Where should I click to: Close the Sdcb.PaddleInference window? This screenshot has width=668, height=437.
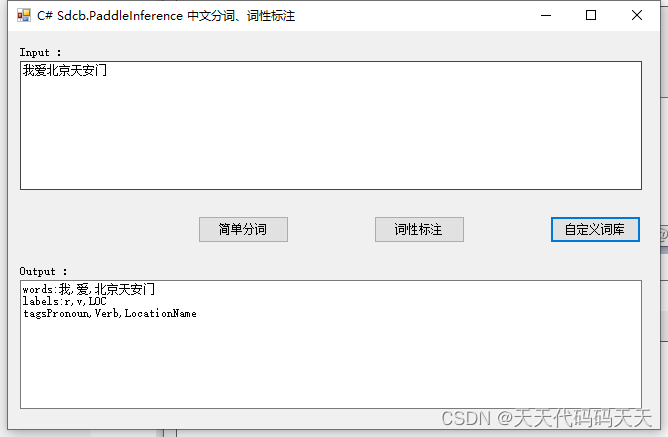point(636,16)
